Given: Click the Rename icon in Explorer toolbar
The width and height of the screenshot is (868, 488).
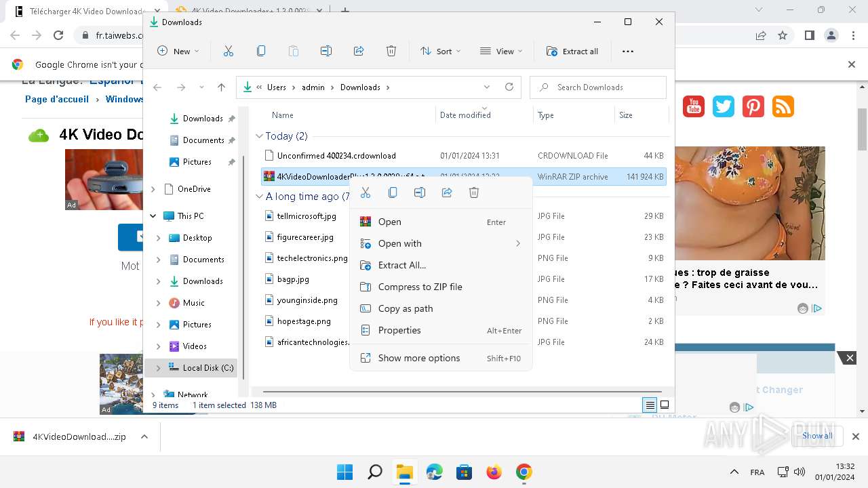Looking at the screenshot, I should [326, 52].
